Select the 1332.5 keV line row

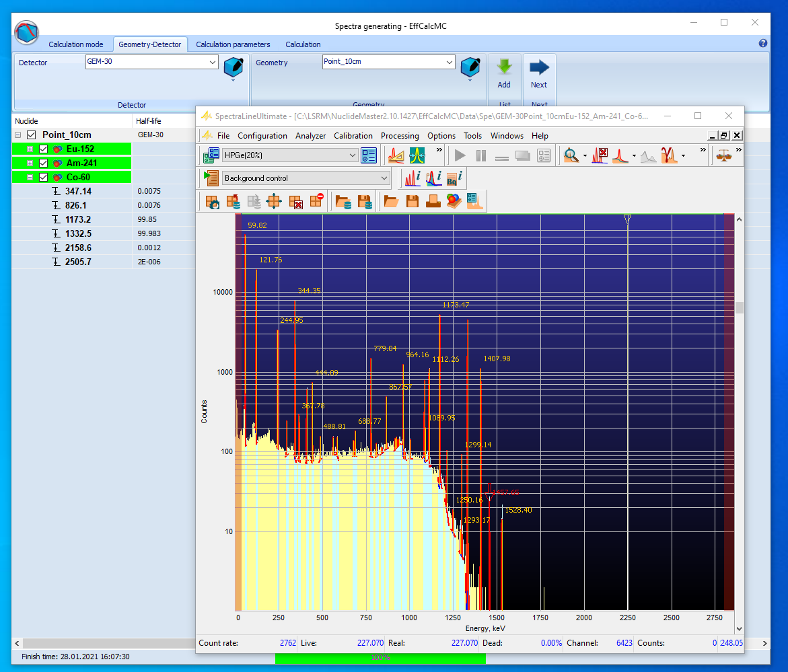(78, 233)
